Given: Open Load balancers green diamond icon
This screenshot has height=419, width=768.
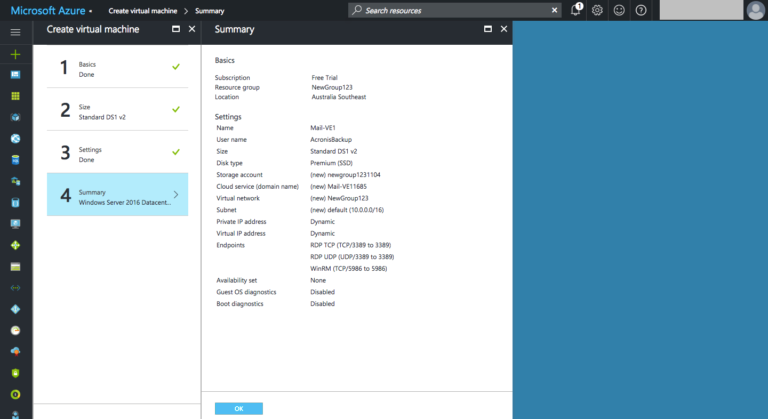Looking at the screenshot, I should pos(15,245).
